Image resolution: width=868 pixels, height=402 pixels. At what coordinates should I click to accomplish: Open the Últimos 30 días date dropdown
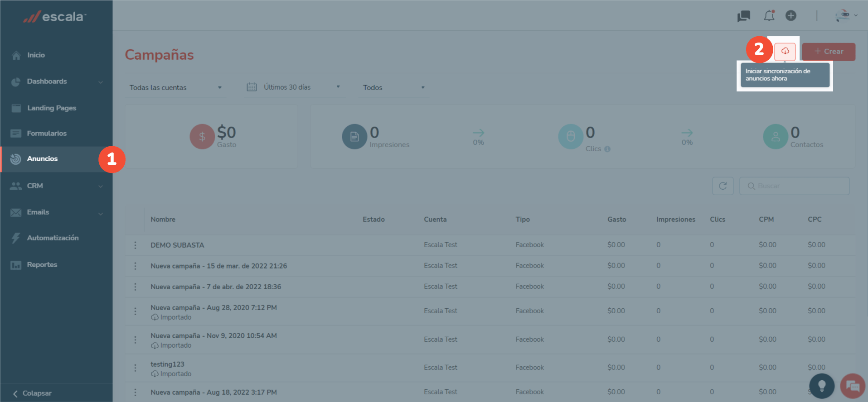pos(294,87)
